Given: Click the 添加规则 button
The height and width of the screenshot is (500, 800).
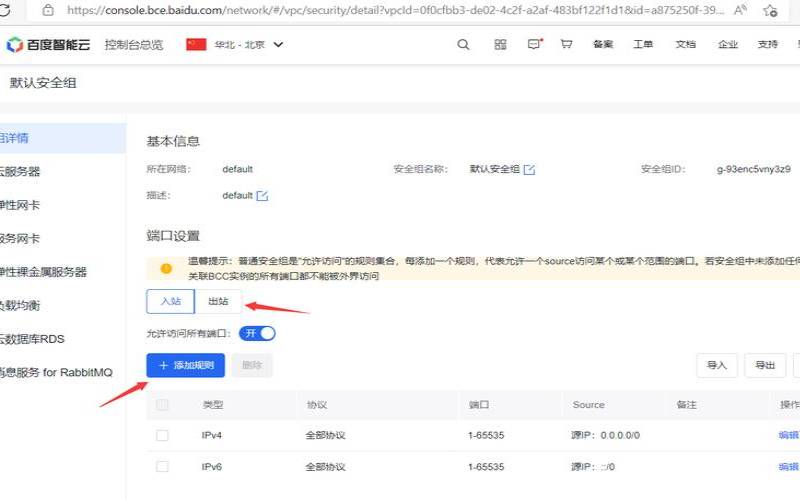Looking at the screenshot, I should (x=186, y=365).
